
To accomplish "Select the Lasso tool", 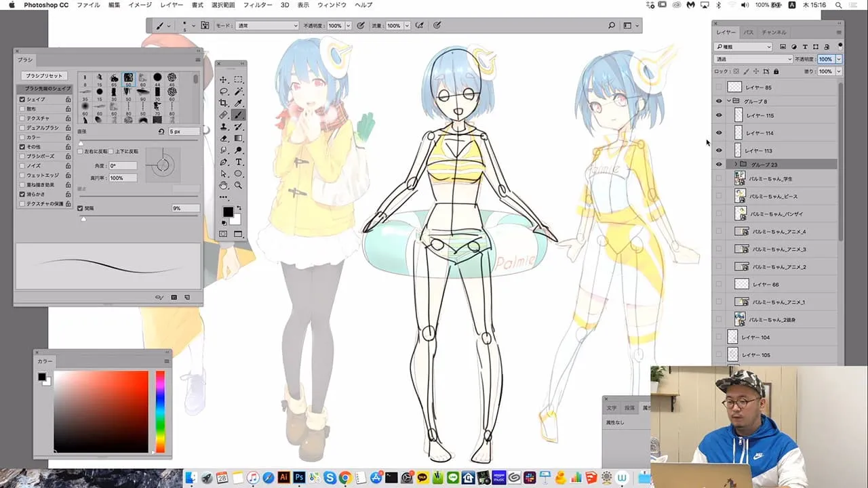I will click(x=223, y=91).
